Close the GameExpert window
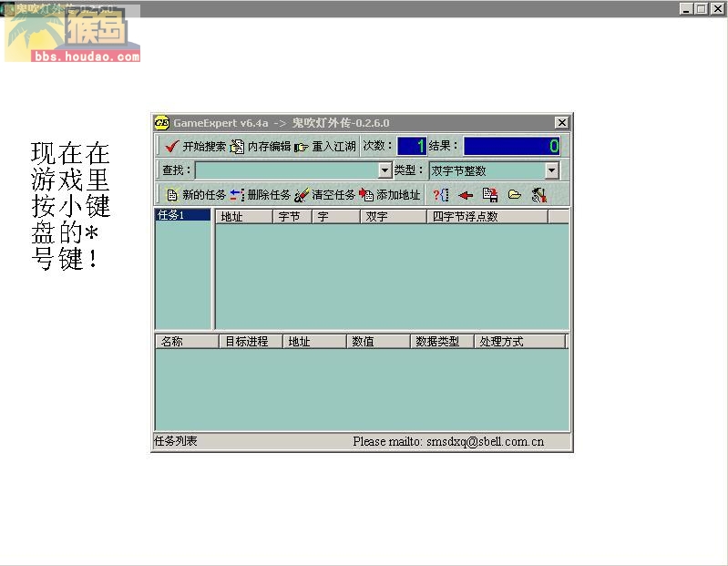Viewport: 728px width, 566px height. coord(562,122)
